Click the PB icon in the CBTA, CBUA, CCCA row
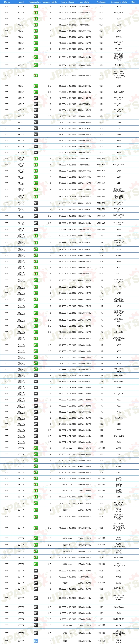 [x=36, y=564]
